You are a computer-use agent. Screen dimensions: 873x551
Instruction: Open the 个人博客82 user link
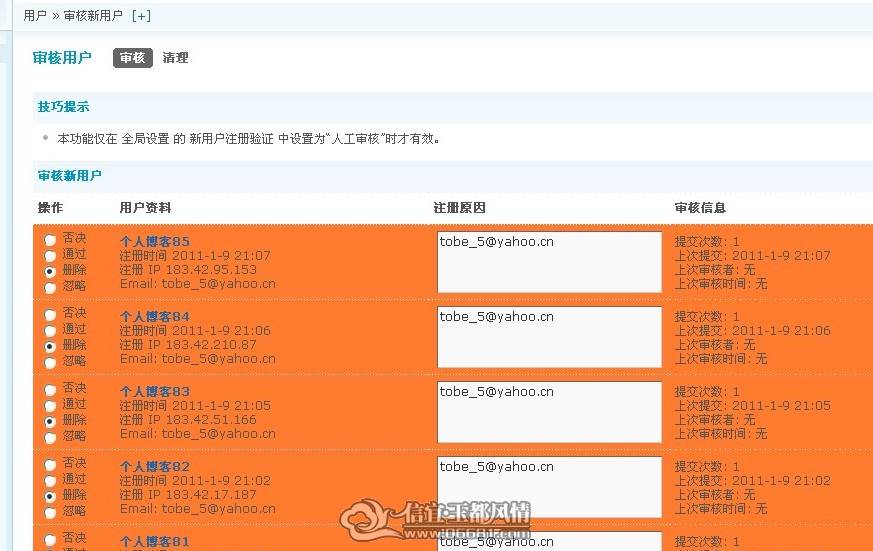click(x=155, y=466)
